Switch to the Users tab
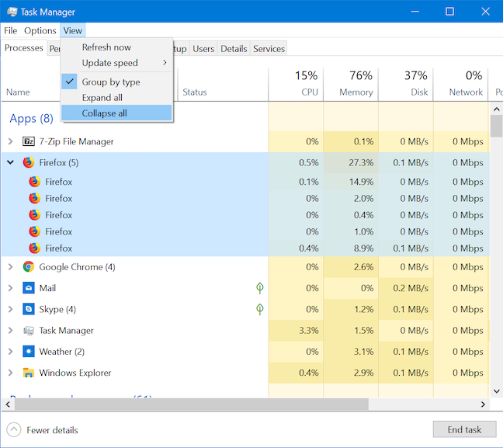 pos(203,49)
